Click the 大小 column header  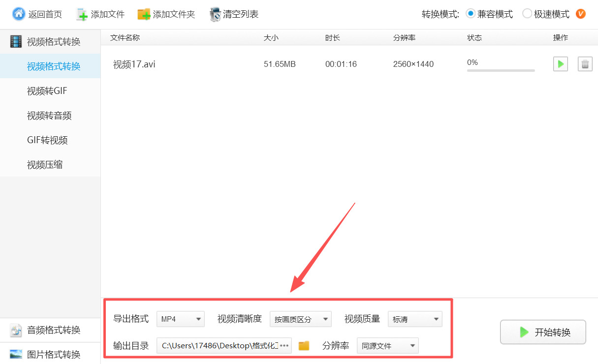[x=271, y=38]
